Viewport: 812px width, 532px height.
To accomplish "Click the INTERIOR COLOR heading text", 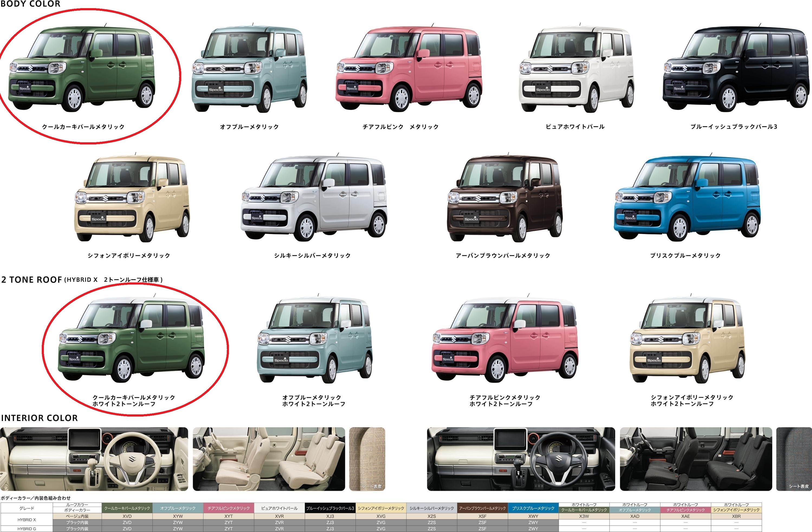I will click(39, 418).
